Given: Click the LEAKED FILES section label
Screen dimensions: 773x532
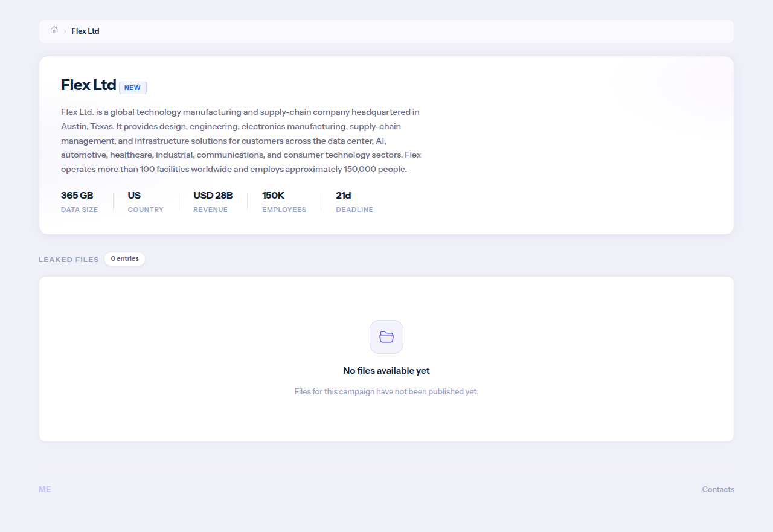Looking at the screenshot, I should click(x=69, y=260).
